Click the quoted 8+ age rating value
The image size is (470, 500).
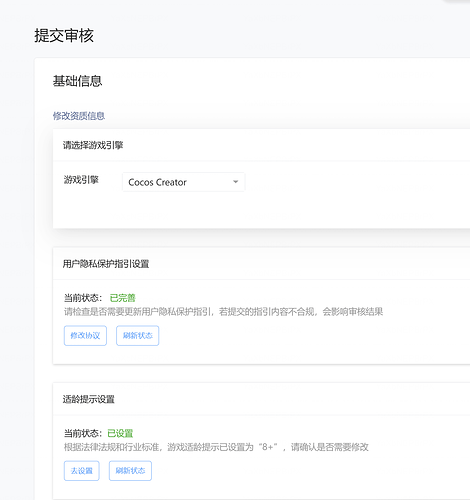point(269,447)
